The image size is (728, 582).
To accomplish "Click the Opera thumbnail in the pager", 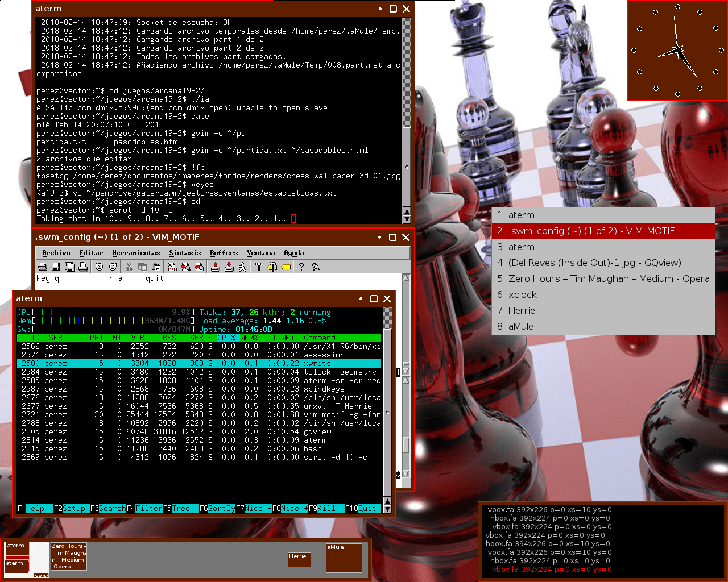I will pos(69,556).
